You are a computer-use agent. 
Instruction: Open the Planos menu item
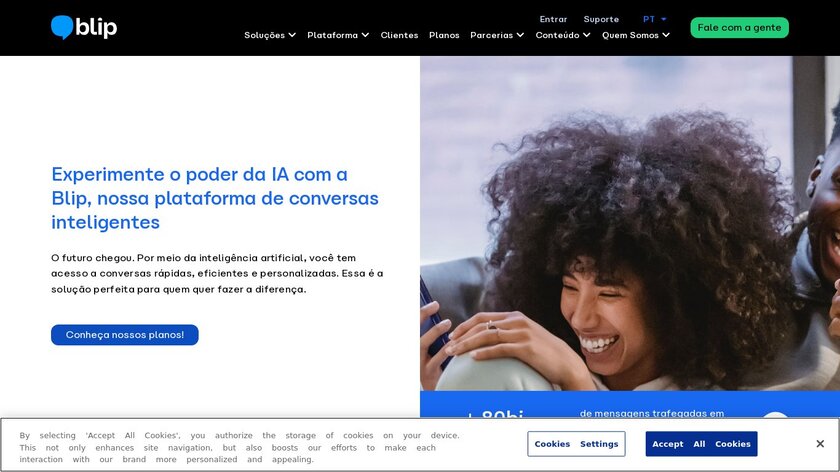(444, 35)
